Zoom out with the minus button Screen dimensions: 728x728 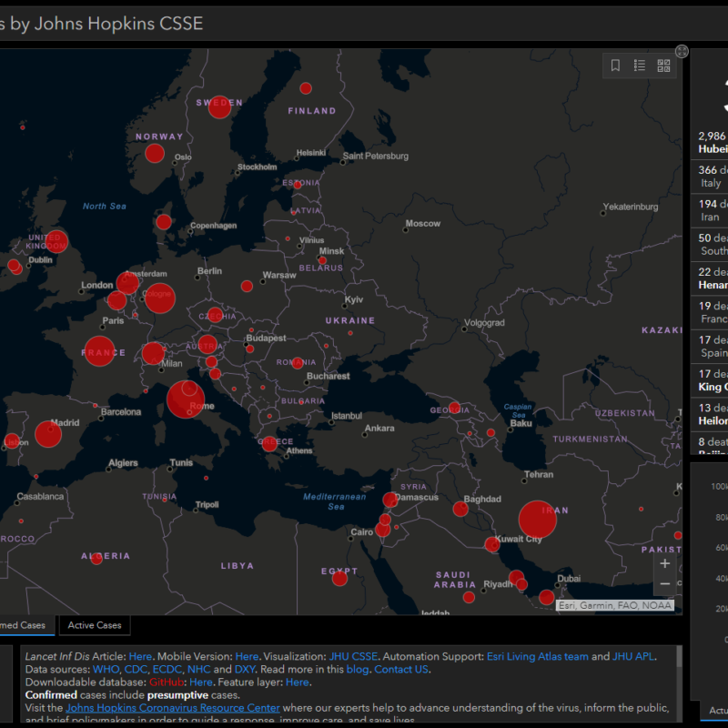665,584
